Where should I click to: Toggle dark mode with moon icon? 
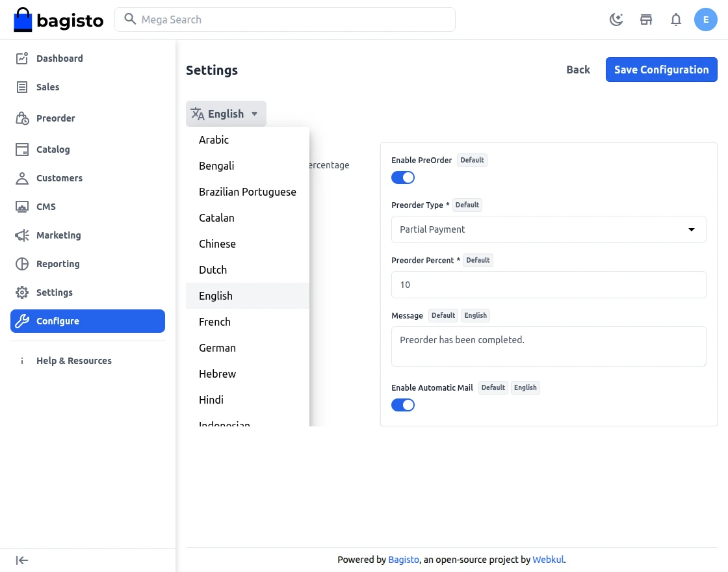point(616,19)
